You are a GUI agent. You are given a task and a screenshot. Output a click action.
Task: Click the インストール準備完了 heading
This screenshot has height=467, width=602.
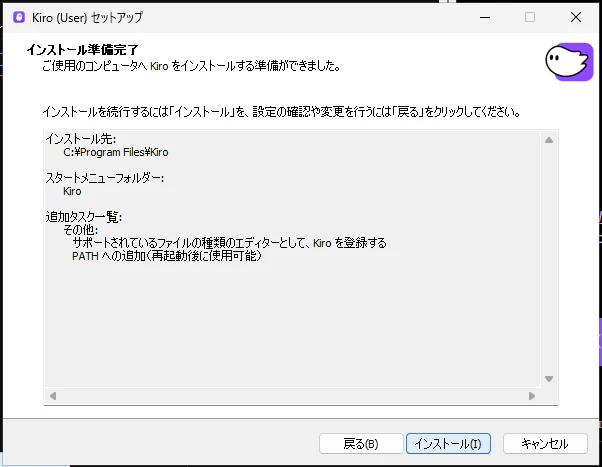pos(82,50)
